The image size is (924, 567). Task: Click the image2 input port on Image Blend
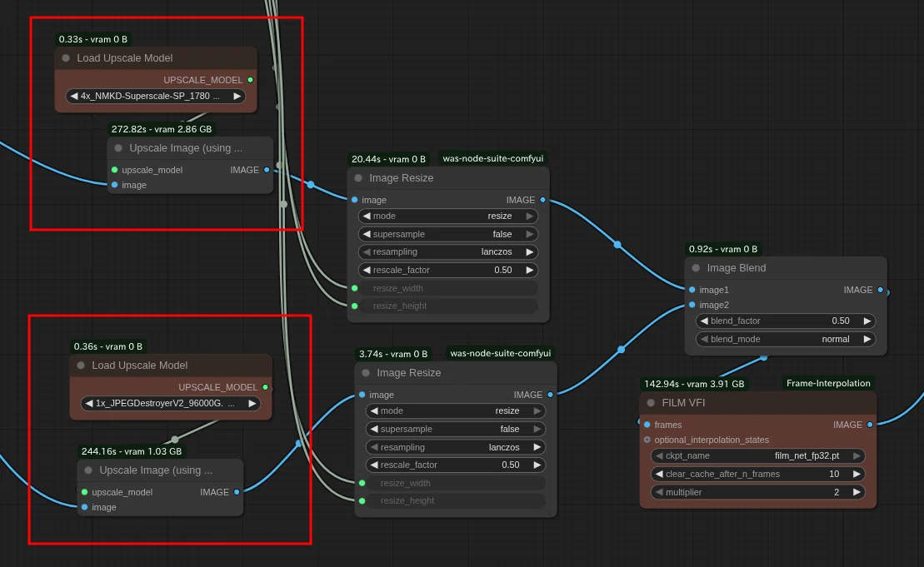coord(692,305)
